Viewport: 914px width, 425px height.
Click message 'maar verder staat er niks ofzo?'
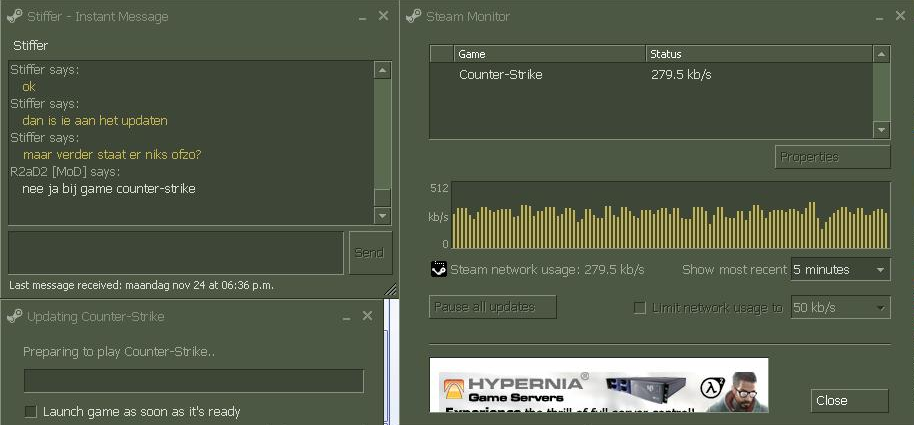pyautogui.click(x=112, y=155)
